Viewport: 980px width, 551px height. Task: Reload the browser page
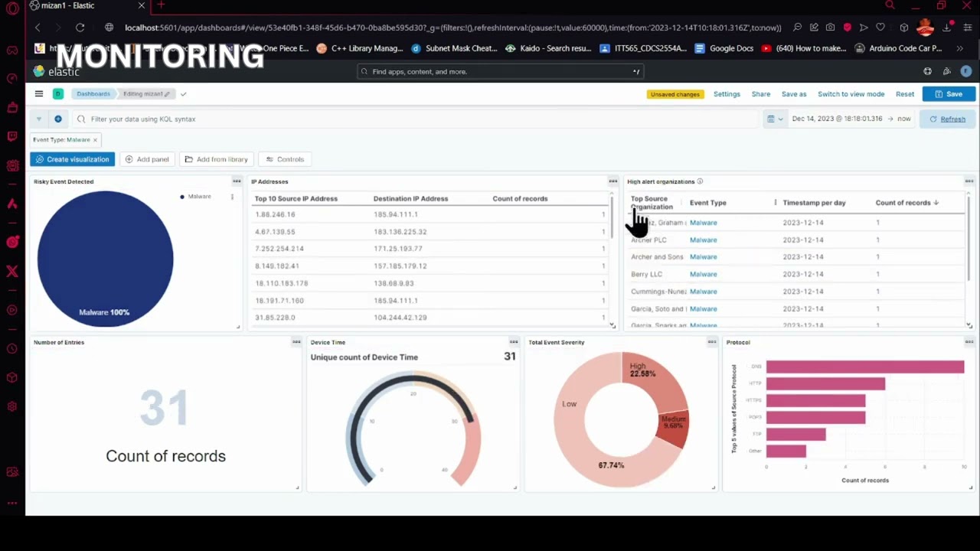coord(80,28)
